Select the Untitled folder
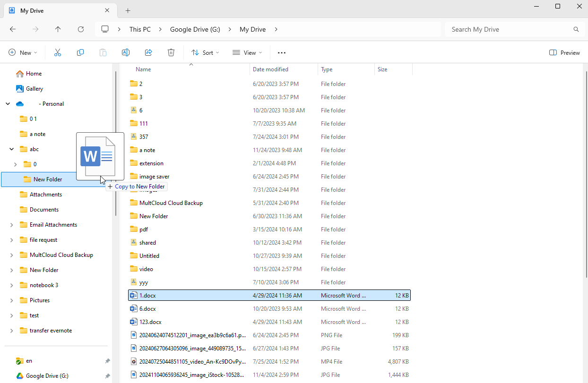 tap(269, 256)
